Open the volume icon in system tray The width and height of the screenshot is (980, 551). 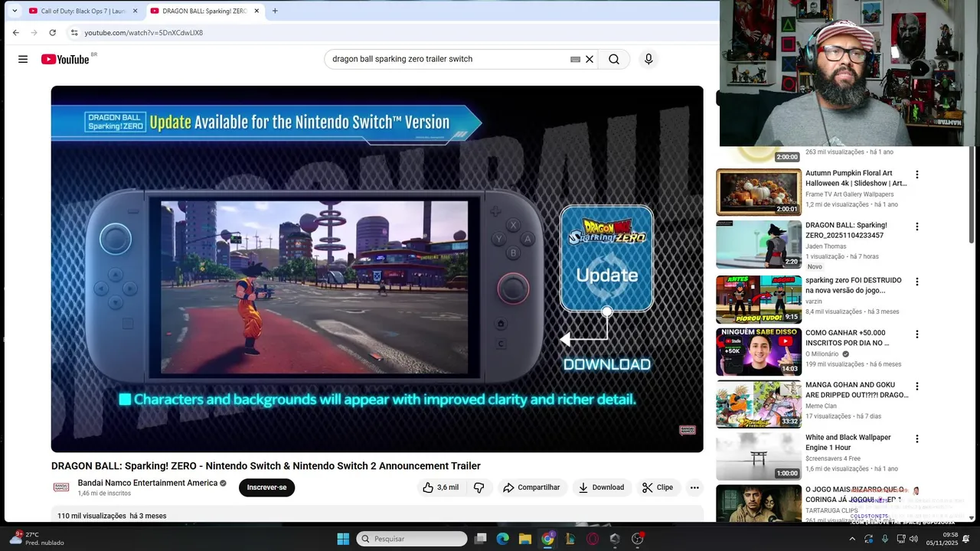pos(913,539)
